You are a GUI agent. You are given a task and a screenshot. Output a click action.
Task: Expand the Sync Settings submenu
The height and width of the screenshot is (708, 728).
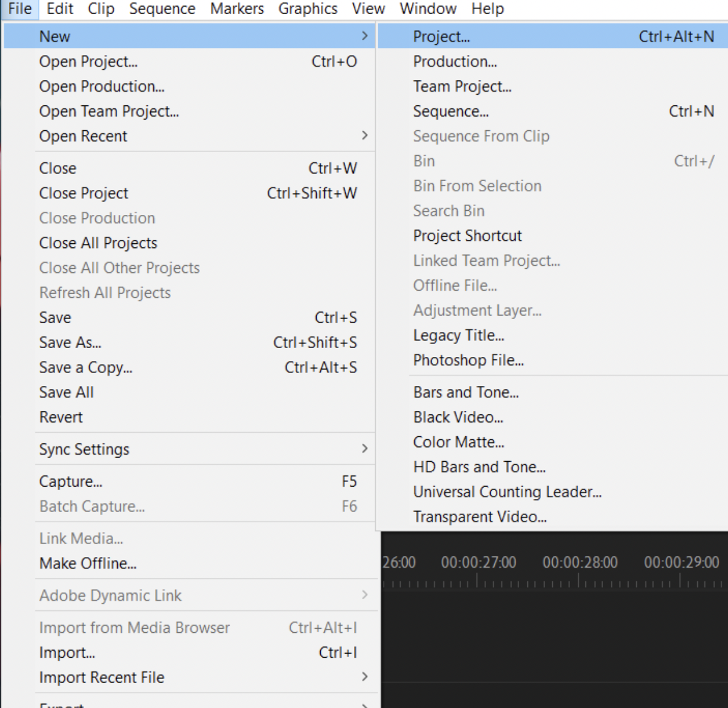pos(189,449)
